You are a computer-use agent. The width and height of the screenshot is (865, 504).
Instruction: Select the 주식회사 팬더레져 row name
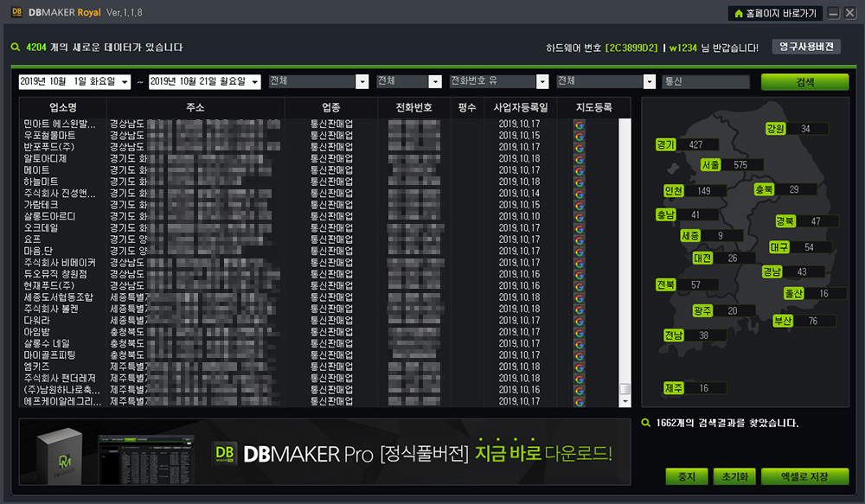pos(60,379)
